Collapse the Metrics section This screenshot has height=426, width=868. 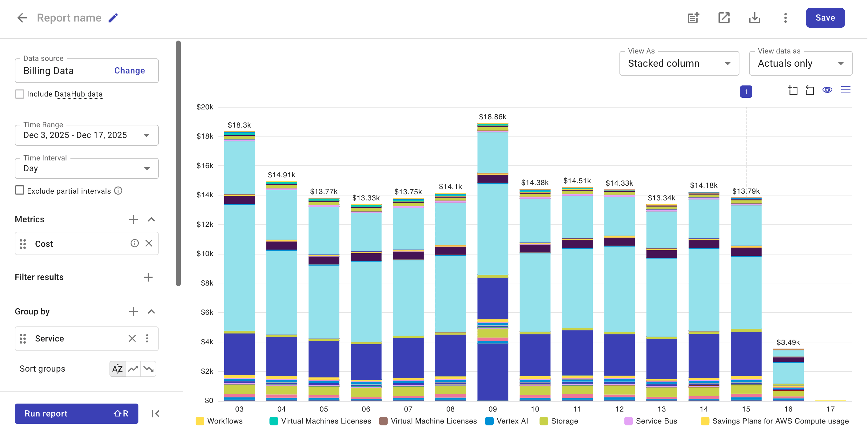click(x=151, y=219)
